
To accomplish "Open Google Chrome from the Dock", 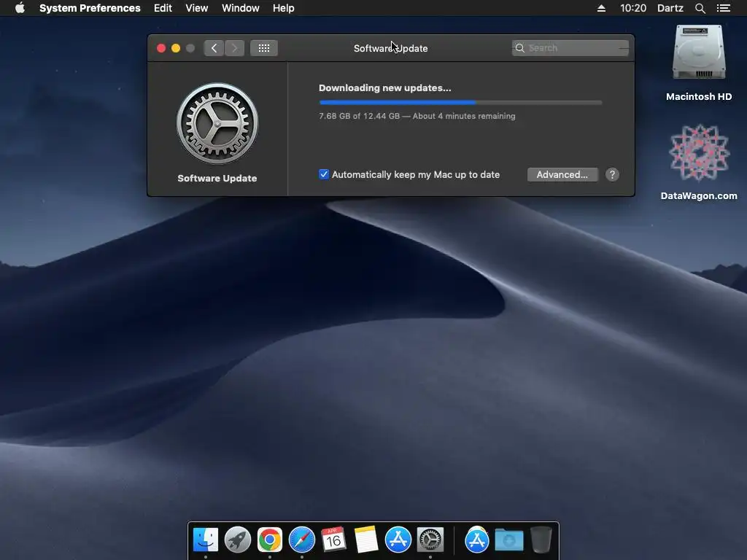I will (270, 540).
